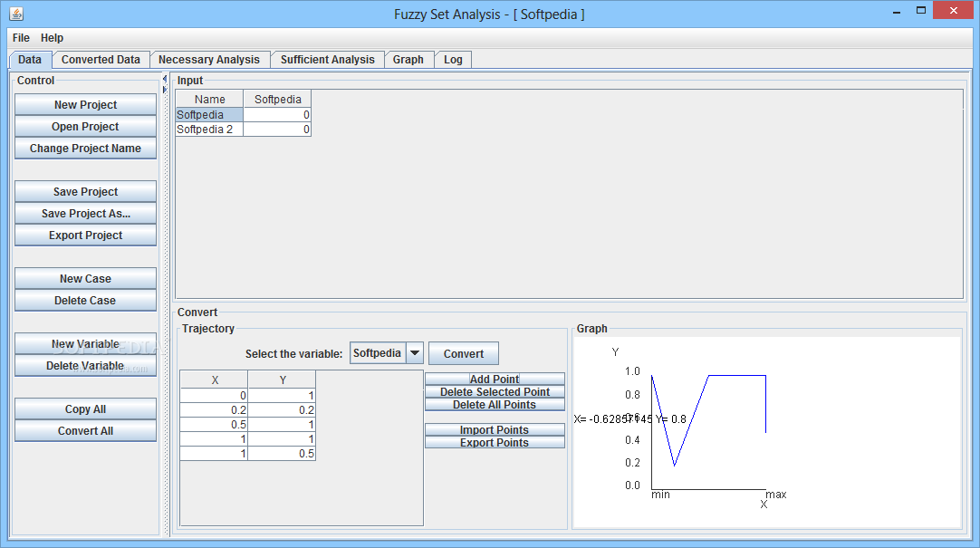Select Y cell with value 0.5 in last row
The height and width of the screenshot is (548, 980).
[282, 453]
